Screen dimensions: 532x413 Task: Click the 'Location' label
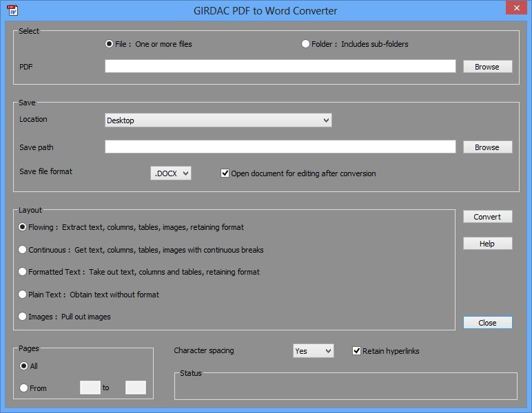(x=33, y=119)
